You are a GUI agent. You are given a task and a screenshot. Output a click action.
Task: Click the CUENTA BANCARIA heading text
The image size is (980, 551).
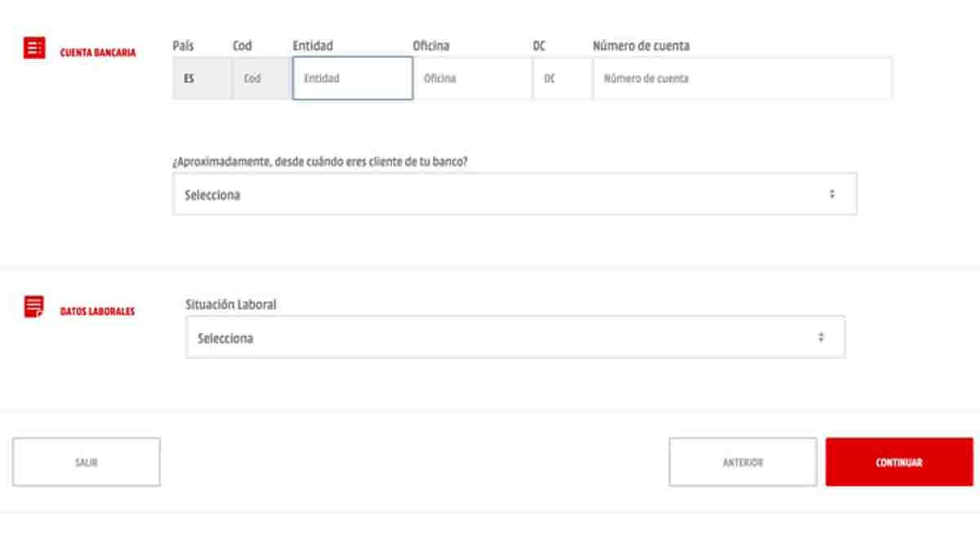click(x=98, y=53)
